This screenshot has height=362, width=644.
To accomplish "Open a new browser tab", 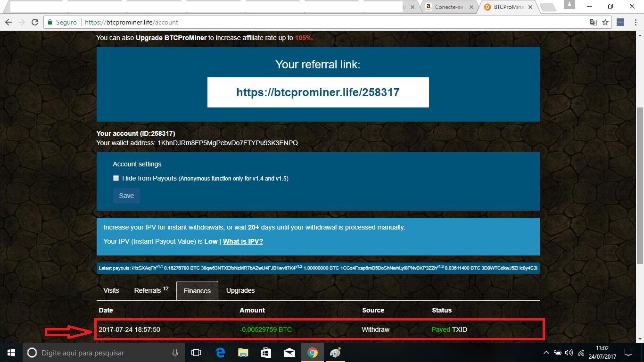I will [x=547, y=7].
